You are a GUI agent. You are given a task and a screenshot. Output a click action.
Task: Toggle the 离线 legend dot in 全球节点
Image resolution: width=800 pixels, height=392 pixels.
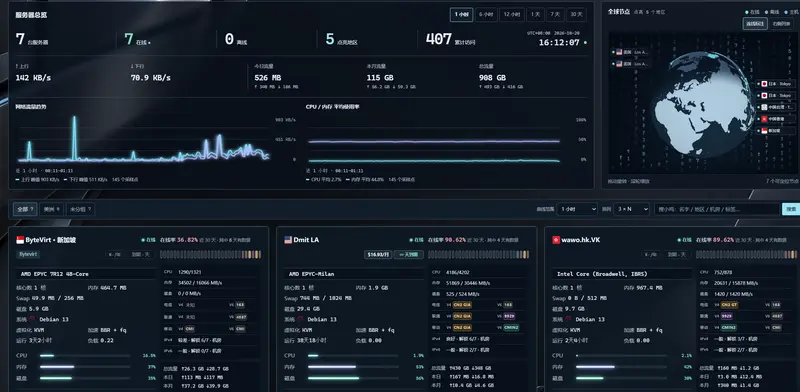click(766, 12)
